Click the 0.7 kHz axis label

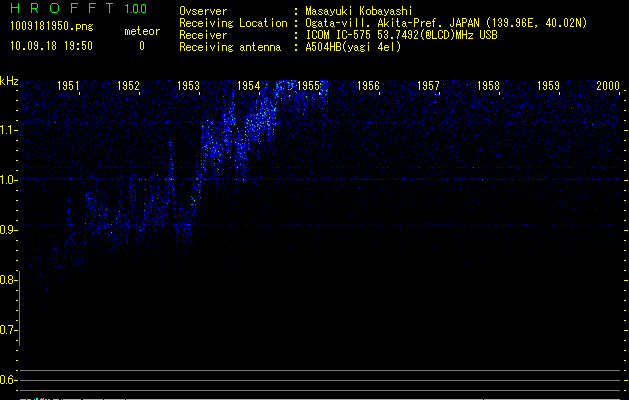pyautogui.click(x=8, y=330)
